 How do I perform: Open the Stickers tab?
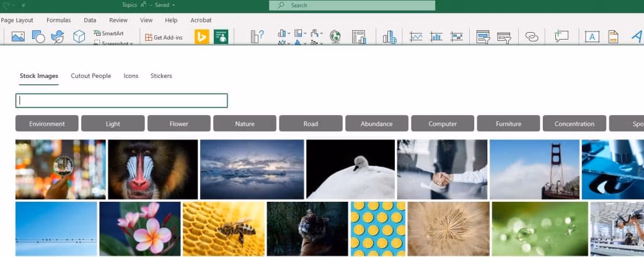tap(161, 76)
